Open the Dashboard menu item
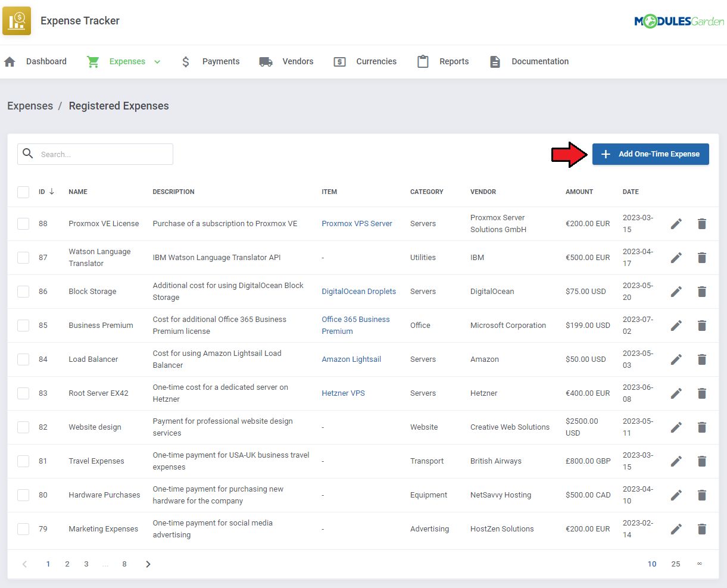This screenshot has width=727, height=588. click(x=46, y=62)
